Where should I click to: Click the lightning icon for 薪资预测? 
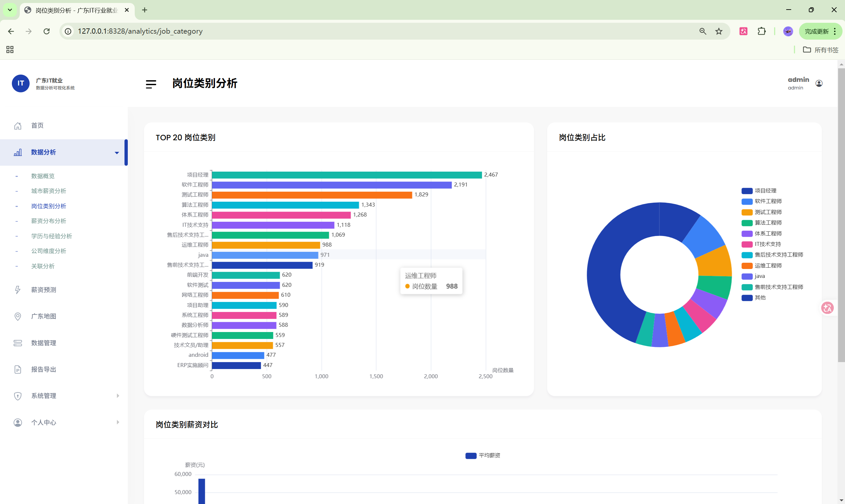point(18,290)
